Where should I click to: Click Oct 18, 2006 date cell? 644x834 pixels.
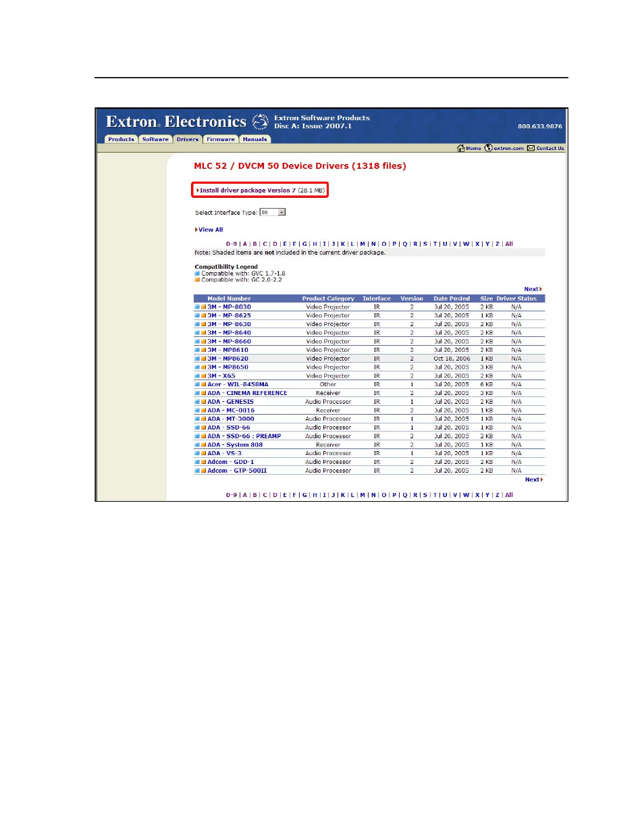(452, 359)
